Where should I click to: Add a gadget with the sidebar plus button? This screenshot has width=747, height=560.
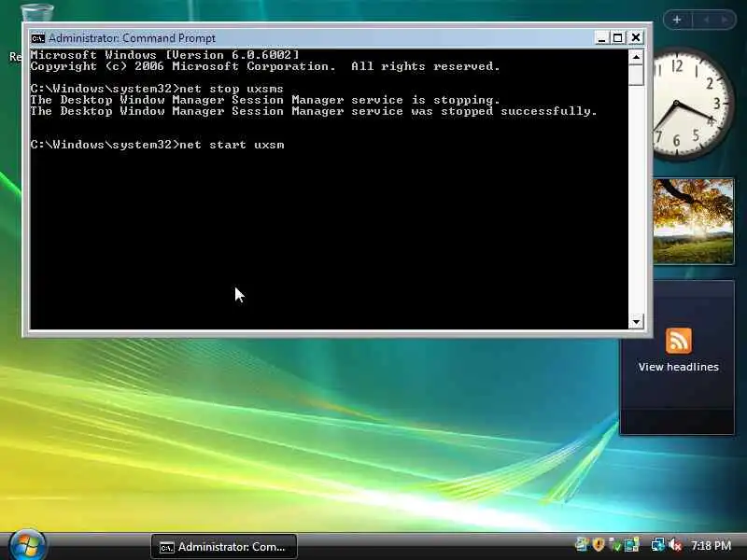(676, 20)
